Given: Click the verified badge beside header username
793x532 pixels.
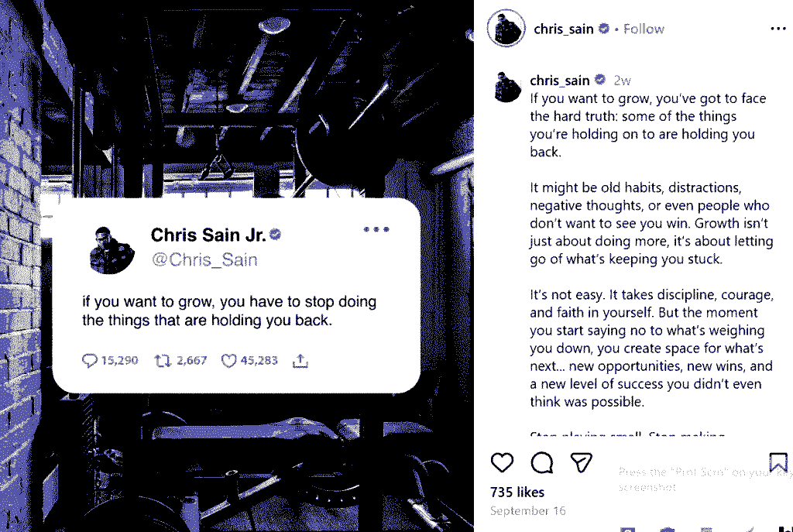Looking at the screenshot, I should [x=604, y=29].
